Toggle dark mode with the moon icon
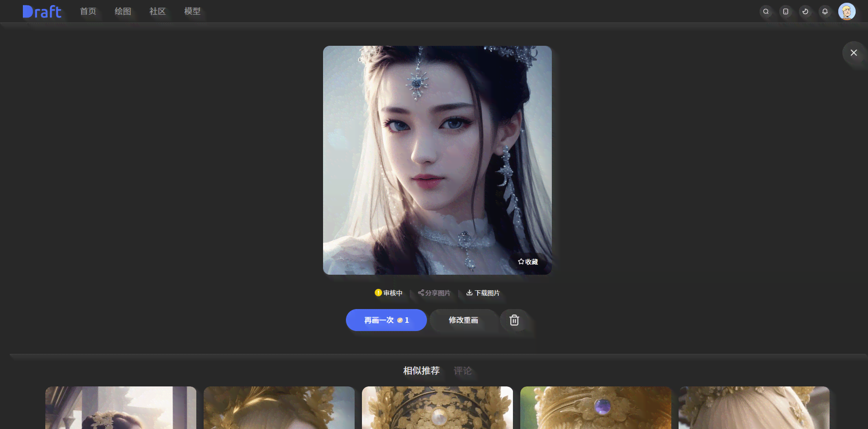This screenshot has width=868, height=429. [805, 11]
